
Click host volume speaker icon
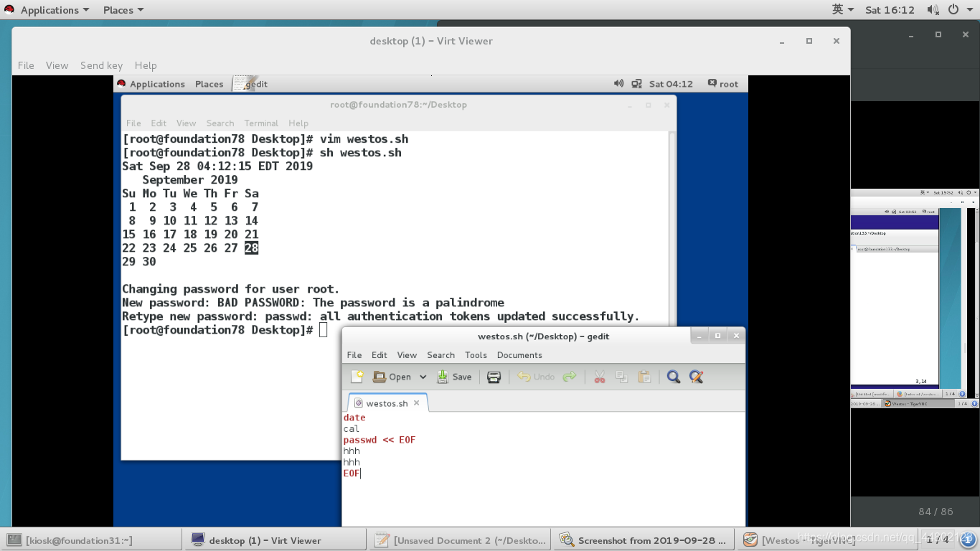coord(933,10)
